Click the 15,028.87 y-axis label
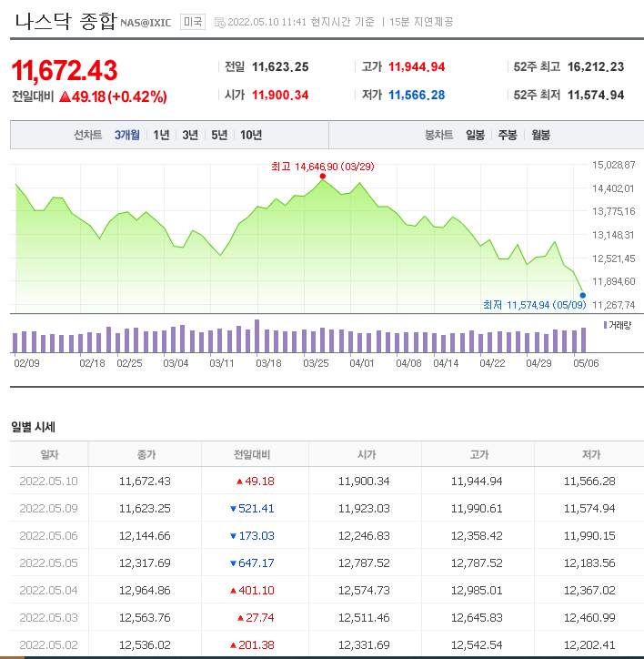Screen dimensions: 644x659 (614, 165)
